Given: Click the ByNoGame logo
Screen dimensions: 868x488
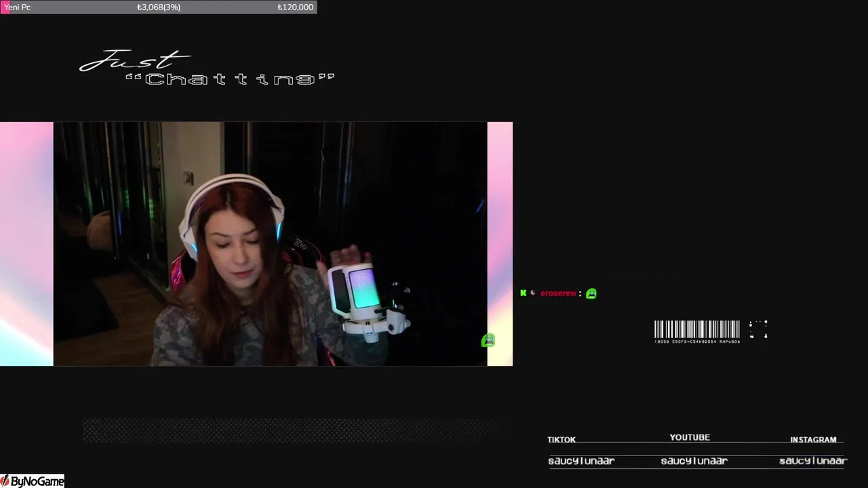Looking at the screenshot, I should click(x=33, y=481).
